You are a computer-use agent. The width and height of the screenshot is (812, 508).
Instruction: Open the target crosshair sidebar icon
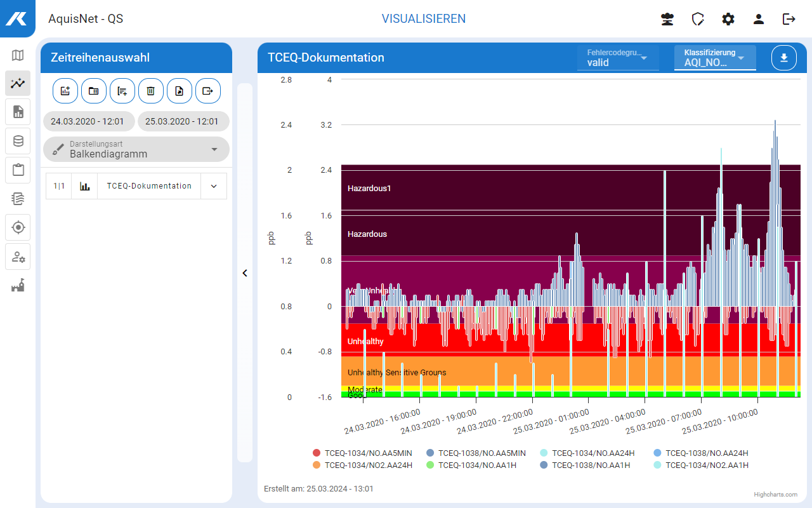[x=18, y=227]
